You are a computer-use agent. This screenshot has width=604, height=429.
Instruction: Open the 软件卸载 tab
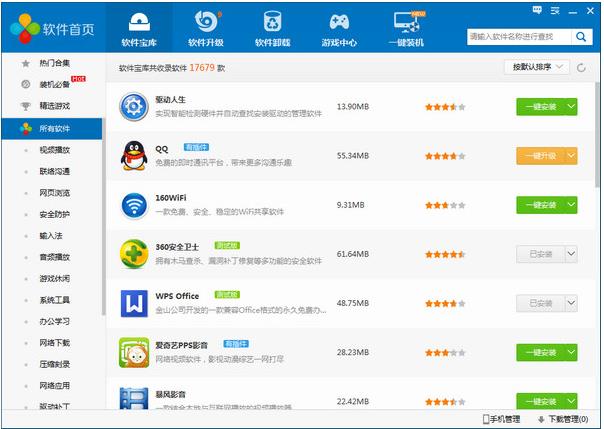(273, 29)
